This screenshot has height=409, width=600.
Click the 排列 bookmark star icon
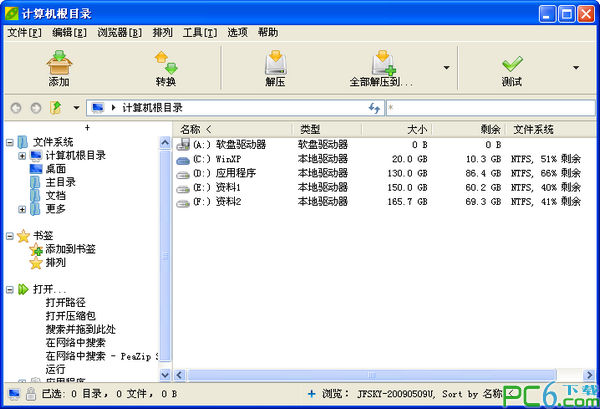click(x=36, y=263)
